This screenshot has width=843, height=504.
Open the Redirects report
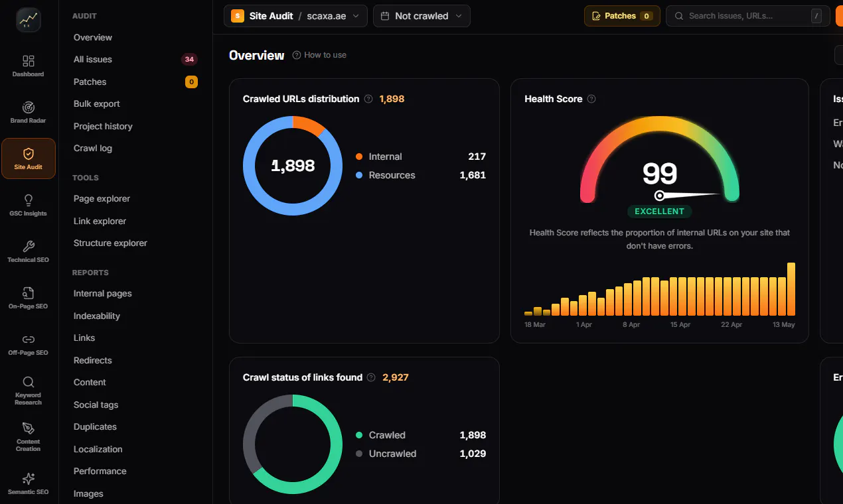click(x=93, y=360)
